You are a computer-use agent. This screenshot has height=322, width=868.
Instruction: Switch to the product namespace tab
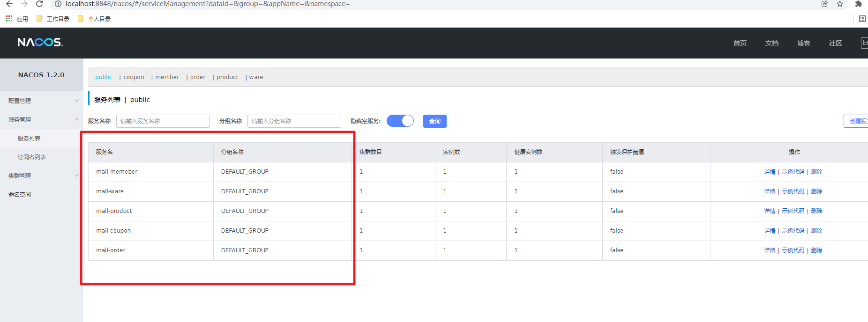(227, 77)
